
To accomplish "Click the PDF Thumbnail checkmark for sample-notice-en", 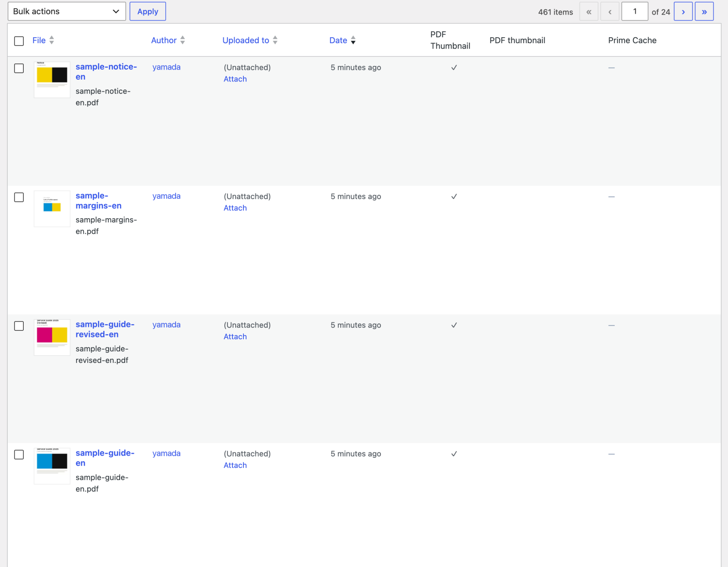I will coord(454,67).
